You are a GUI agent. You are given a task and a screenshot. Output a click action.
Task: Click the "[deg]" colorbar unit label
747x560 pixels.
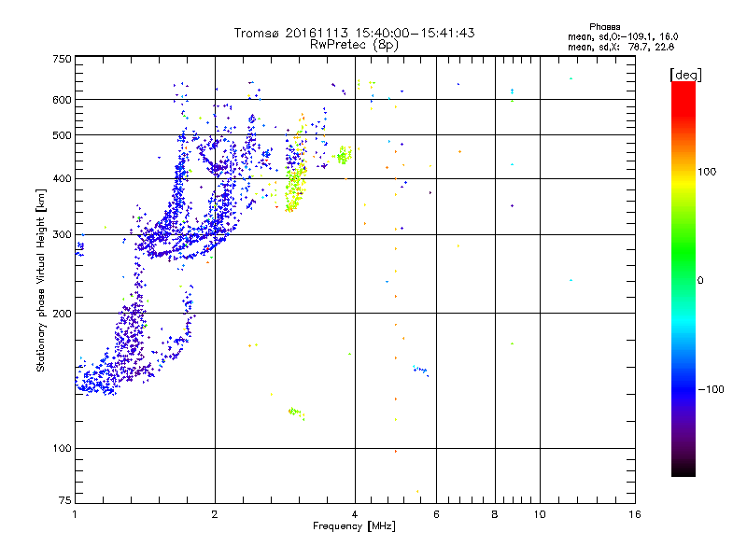tap(685, 75)
